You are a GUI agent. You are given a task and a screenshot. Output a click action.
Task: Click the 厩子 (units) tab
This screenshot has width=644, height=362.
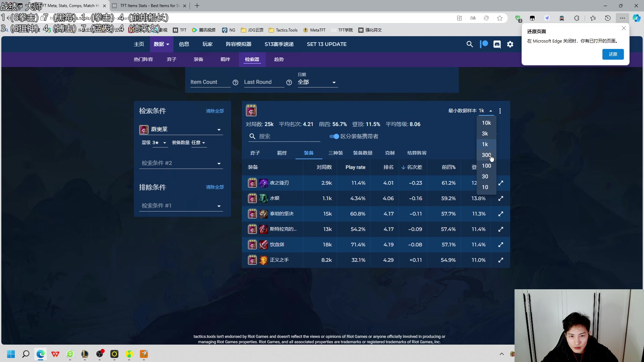tap(256, 153)
